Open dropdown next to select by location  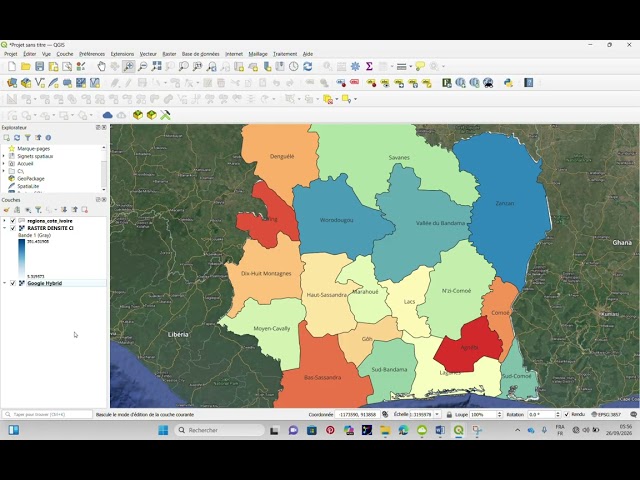356,99
